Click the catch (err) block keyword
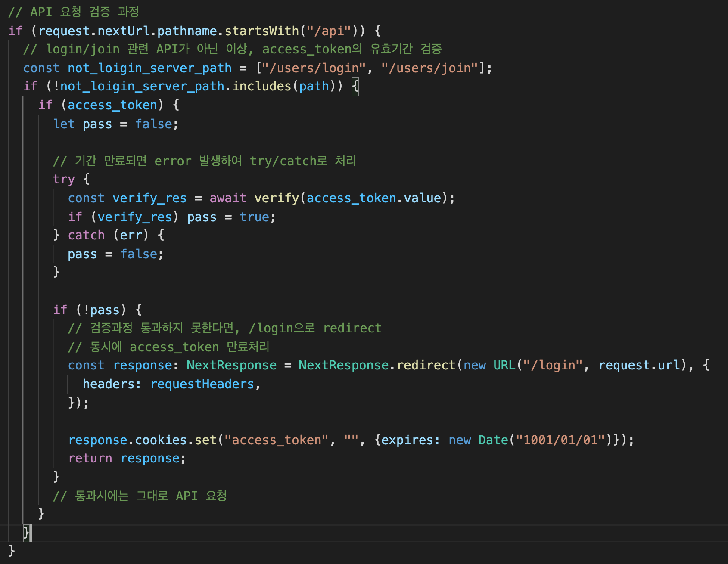728x564 pixels. click(86, 235)
